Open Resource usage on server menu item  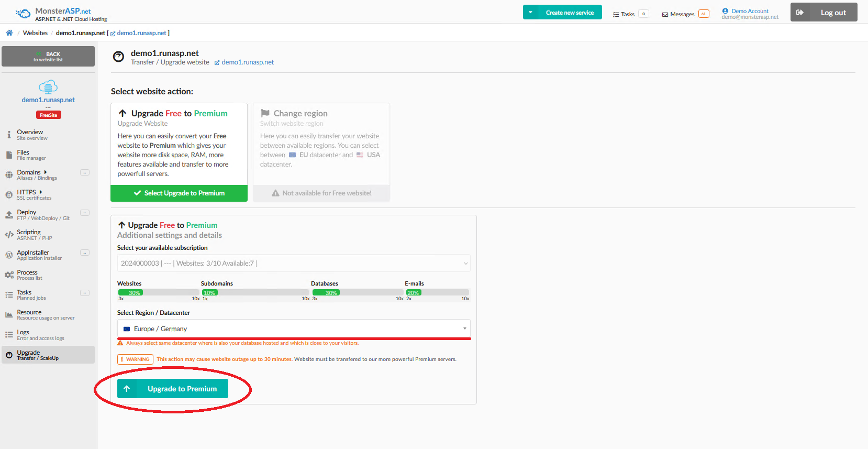[x=48, y=315]
